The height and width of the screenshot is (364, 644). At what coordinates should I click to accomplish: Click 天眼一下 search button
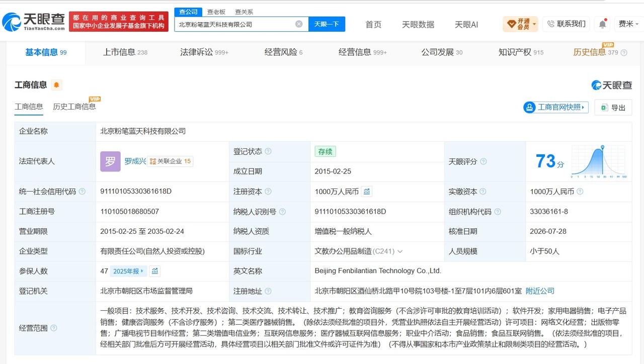click(x=327, y=24)
